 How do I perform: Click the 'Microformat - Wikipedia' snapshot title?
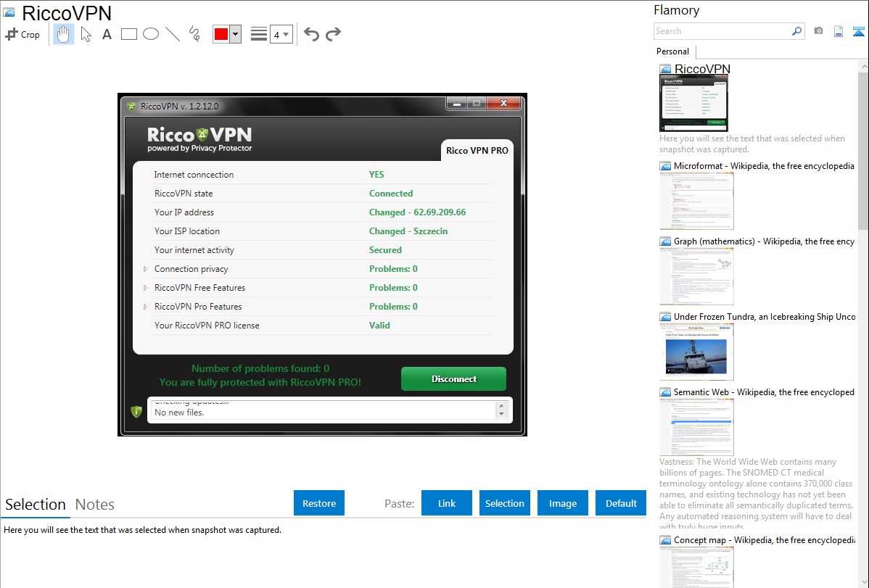(764, 166)
